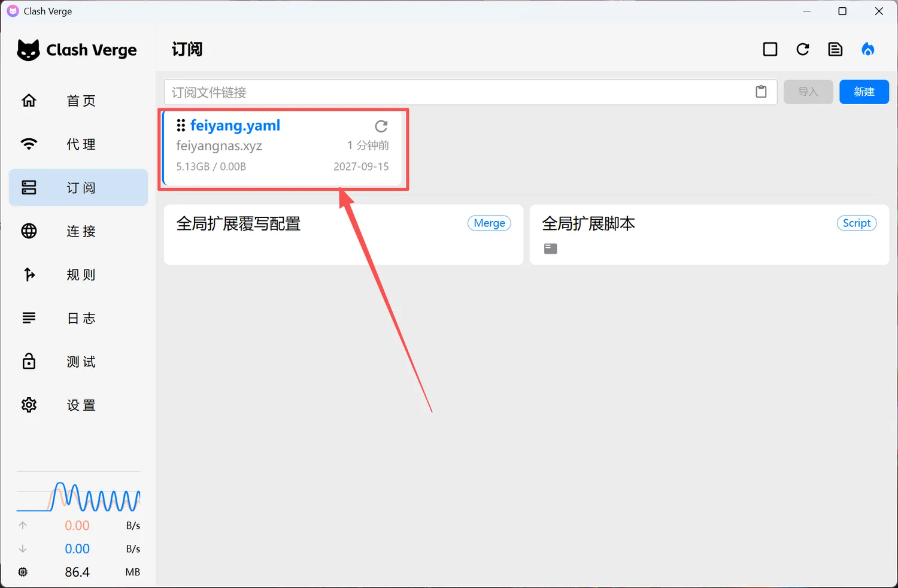Click the 导入 import button
The height and width of the screenshot is (588, 898).
808,92
